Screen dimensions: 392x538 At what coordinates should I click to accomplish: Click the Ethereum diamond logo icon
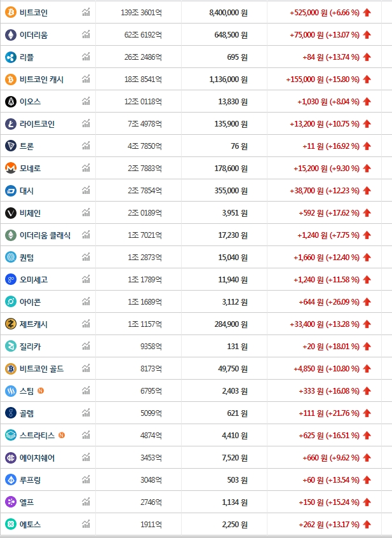point(10,35)
